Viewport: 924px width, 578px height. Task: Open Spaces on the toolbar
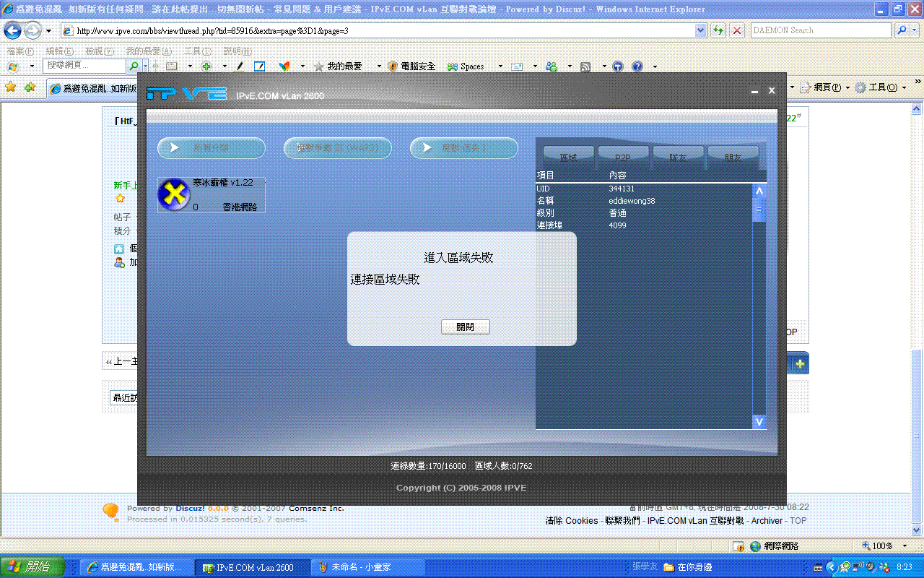pyautogui.click(x=466, y=66)
